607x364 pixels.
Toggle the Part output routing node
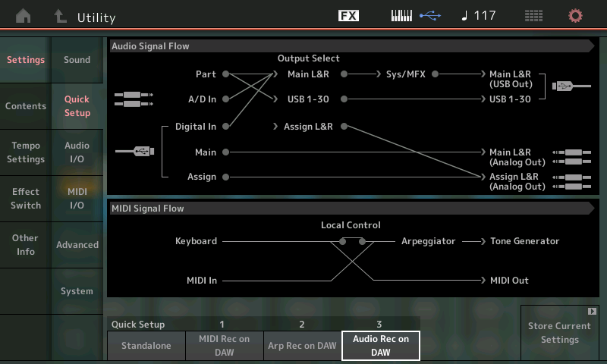click(226, 74)
